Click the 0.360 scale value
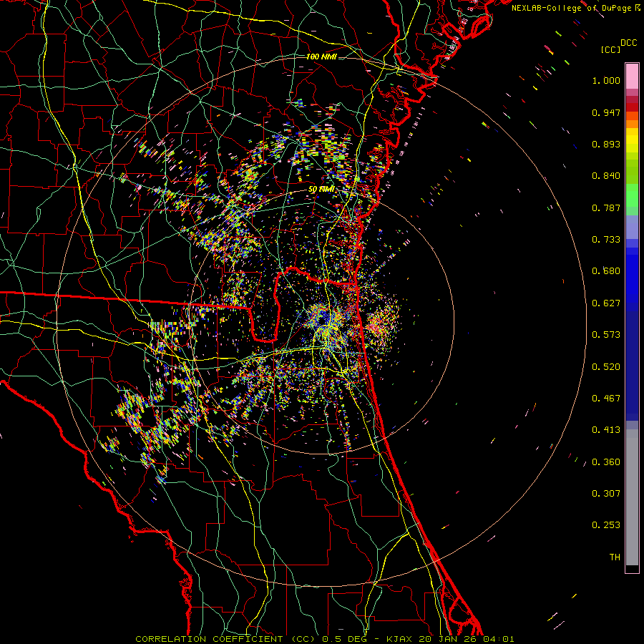This screenshot has height=644, width=644. (606, 462)
